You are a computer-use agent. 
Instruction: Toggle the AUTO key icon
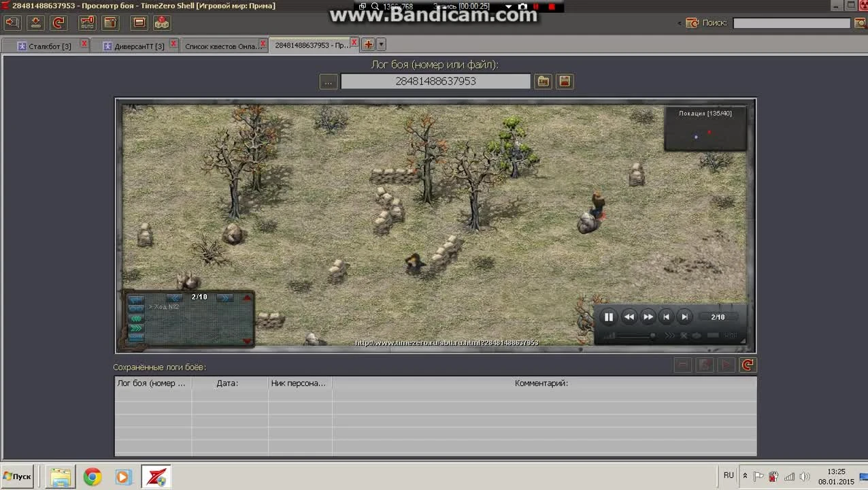87,22
